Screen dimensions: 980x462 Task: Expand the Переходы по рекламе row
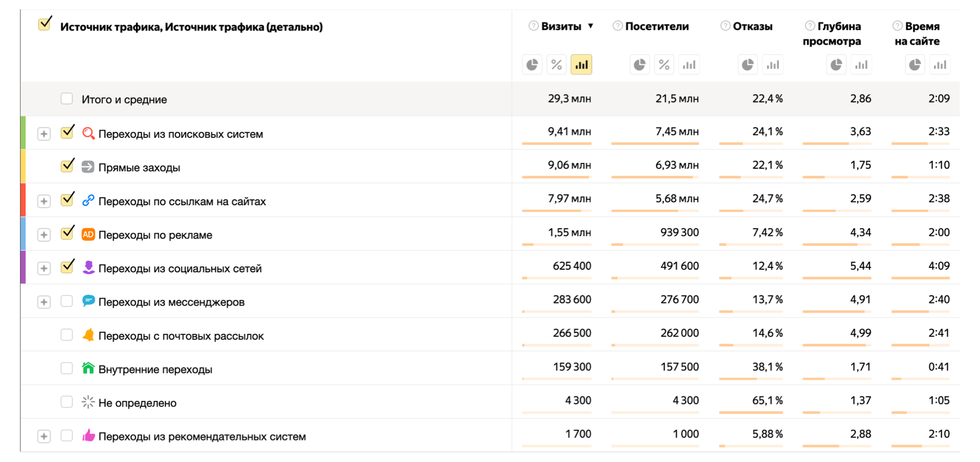pos(44,235)
